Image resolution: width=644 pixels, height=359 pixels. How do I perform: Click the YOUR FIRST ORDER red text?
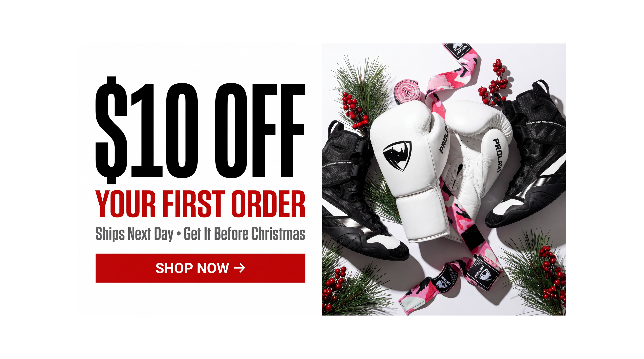point(200,204)
